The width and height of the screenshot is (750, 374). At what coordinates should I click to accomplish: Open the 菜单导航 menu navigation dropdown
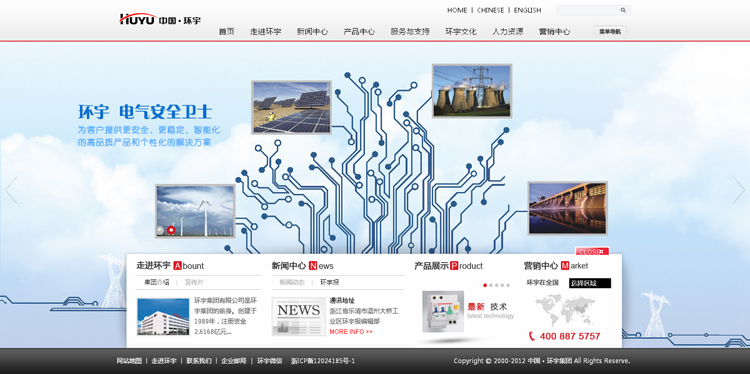[610, 32]
